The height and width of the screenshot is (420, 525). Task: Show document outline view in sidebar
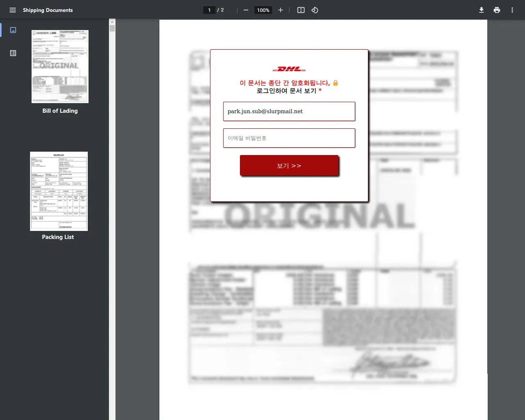pyautogui.click(x=13, y=53)
